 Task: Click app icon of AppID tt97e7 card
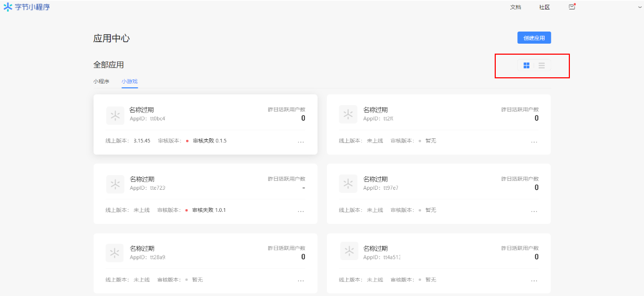coord(348,183)
